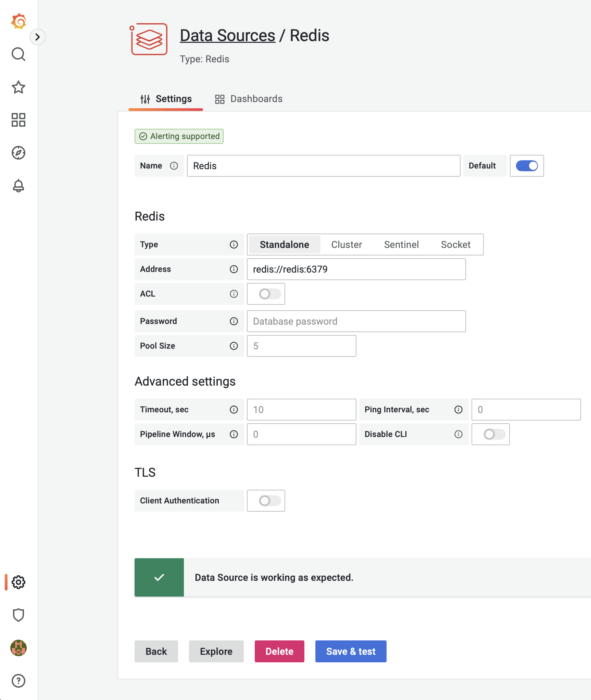The image size is (591, 700).
Task: Select Standalone connection type
Action: point(285,245)
